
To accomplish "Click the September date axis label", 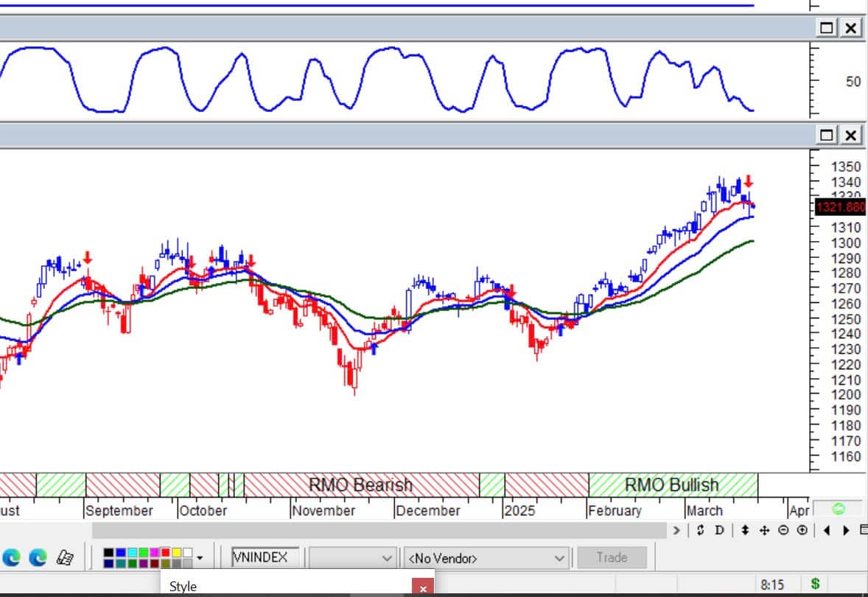I will click(119, 511).
